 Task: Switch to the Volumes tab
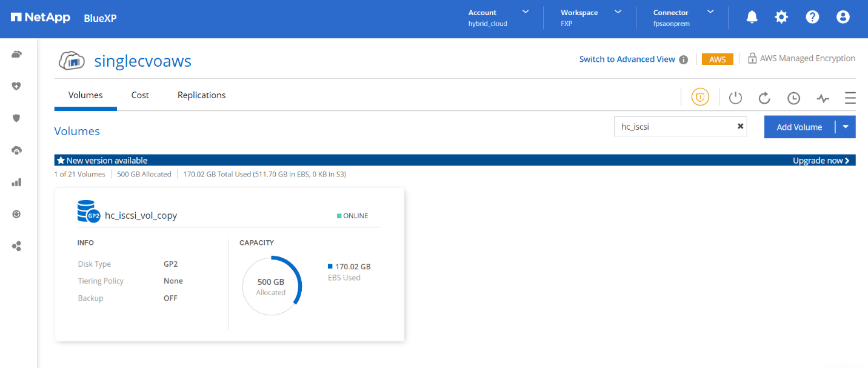tap(85, 95)
